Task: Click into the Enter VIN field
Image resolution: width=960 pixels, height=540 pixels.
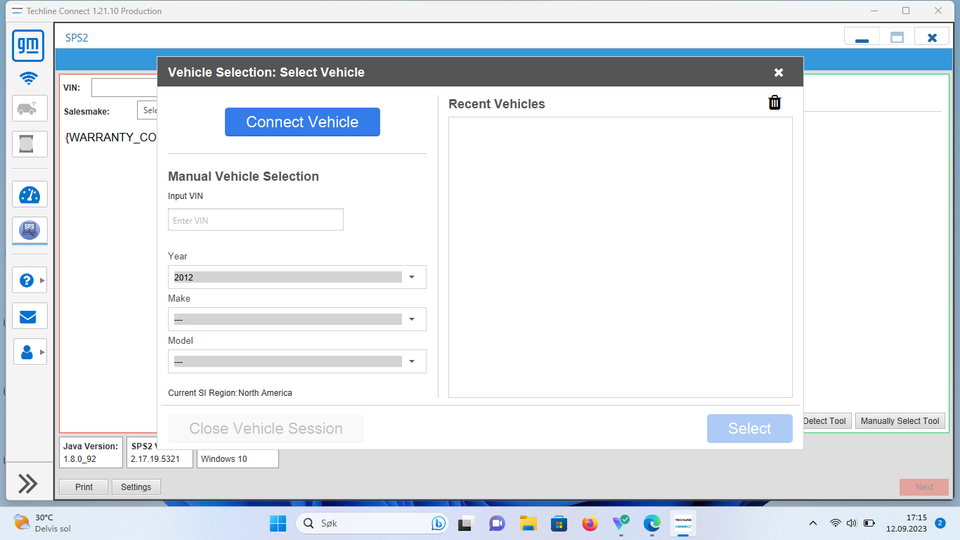Action: coord(256,220)
